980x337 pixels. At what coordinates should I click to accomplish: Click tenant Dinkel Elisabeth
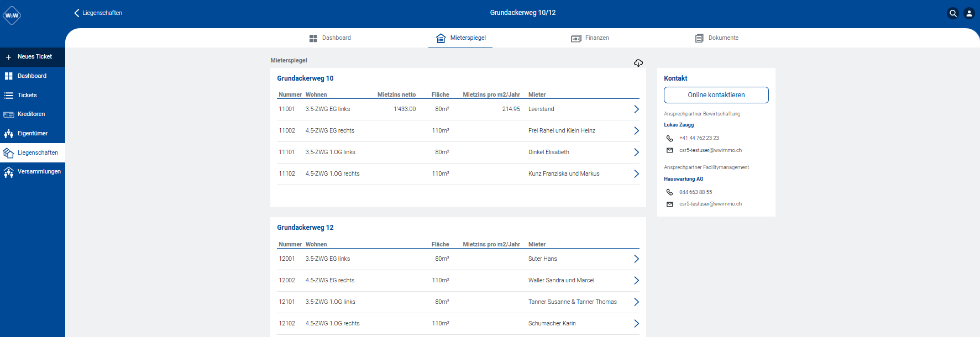pyautogui.click(x=548, y=152)
